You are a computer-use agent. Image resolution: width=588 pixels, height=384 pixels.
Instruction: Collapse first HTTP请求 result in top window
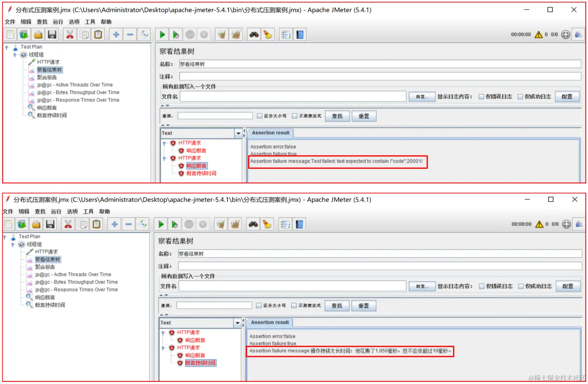(x=164, y=143)
